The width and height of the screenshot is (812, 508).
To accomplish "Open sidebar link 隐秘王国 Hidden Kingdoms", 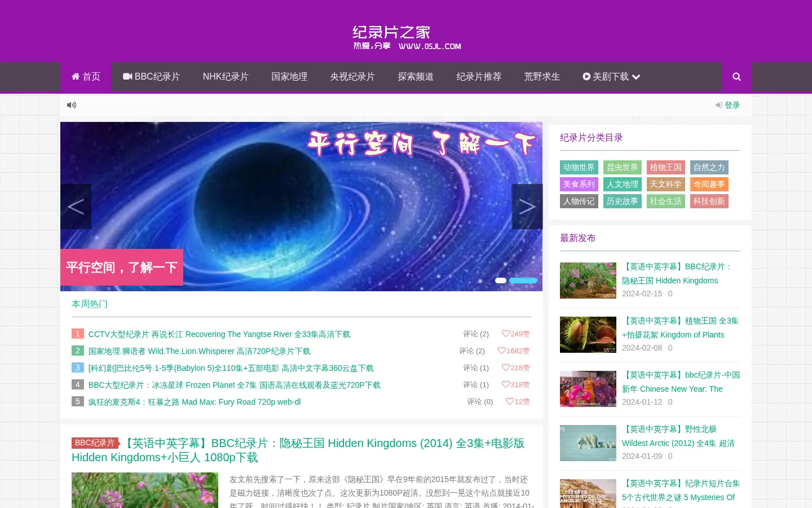I will [678, 274].
